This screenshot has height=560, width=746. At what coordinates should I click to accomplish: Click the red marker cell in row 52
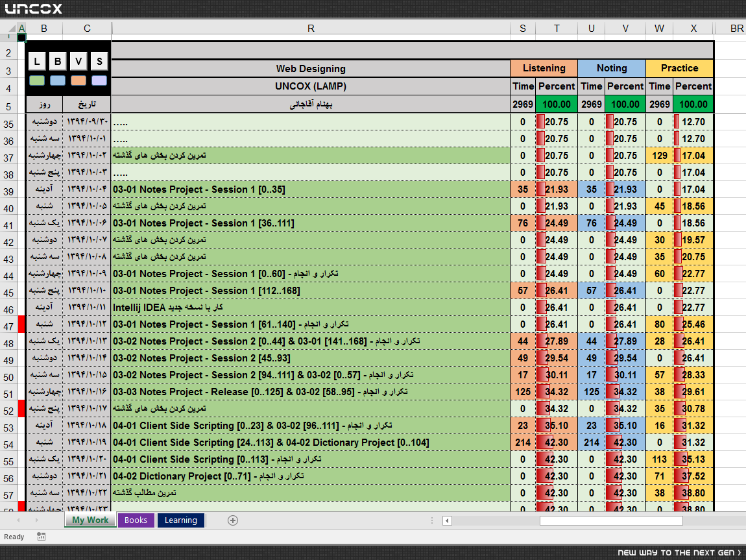point(21,409)
